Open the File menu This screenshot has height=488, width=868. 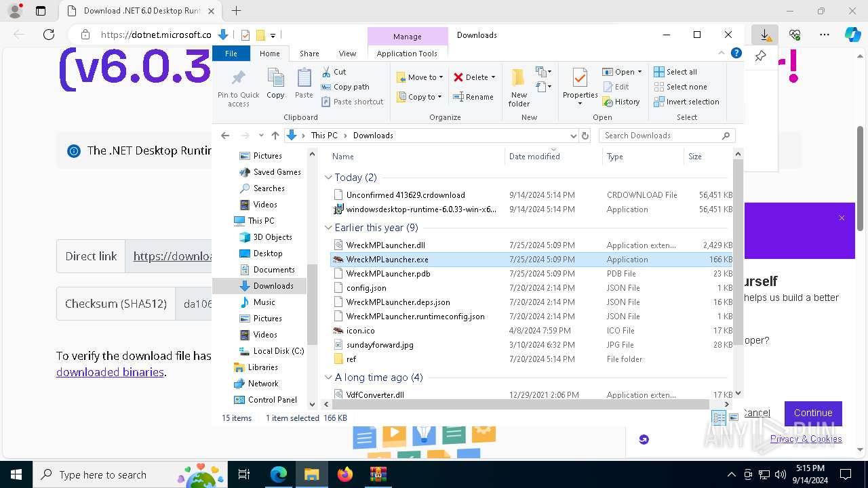point(231,54)
